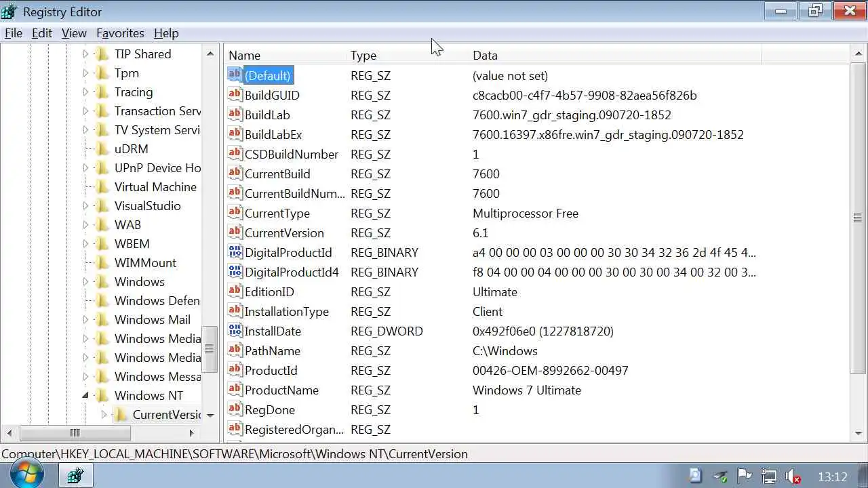
Task: Click the Registry Editor title bar icon
Action: pos(10,12)
